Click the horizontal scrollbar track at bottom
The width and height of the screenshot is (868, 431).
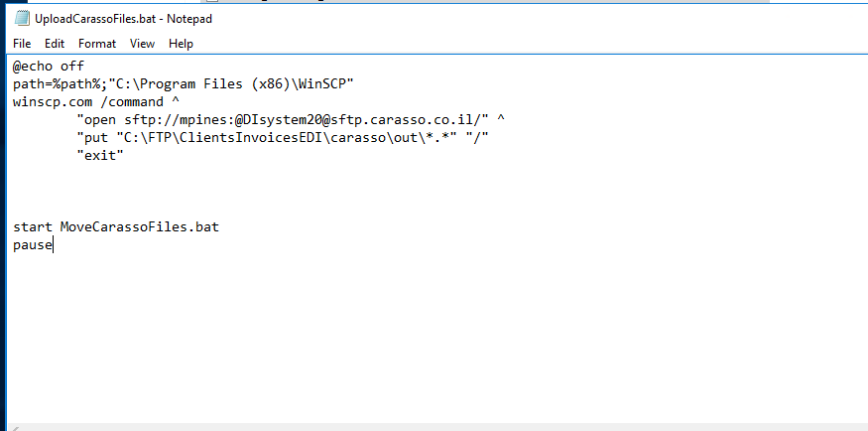coord(436,426)
